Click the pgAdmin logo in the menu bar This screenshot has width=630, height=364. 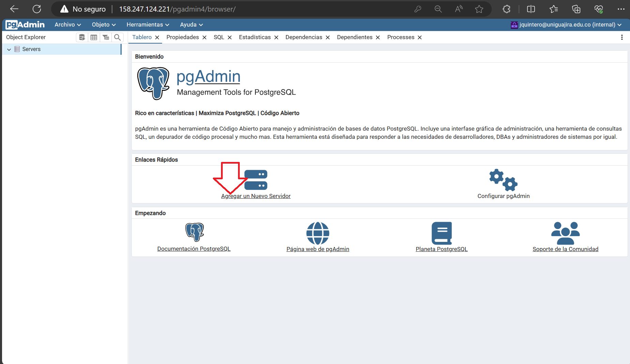pyautogui.click(x=25, y=24)
